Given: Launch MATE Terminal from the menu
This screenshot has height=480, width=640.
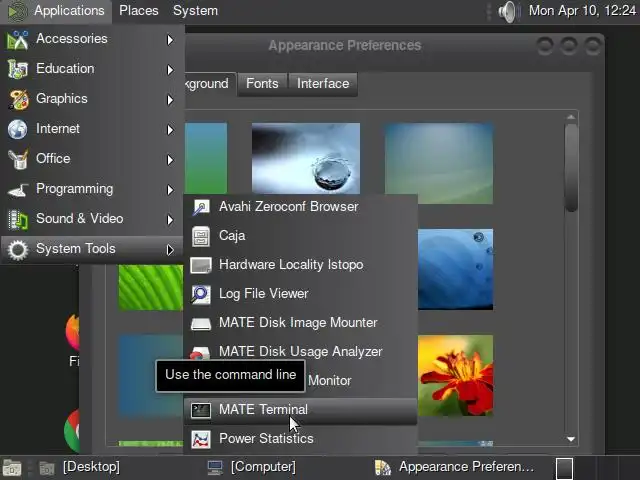Looking at the screenshot, I should tap(300, 410).
